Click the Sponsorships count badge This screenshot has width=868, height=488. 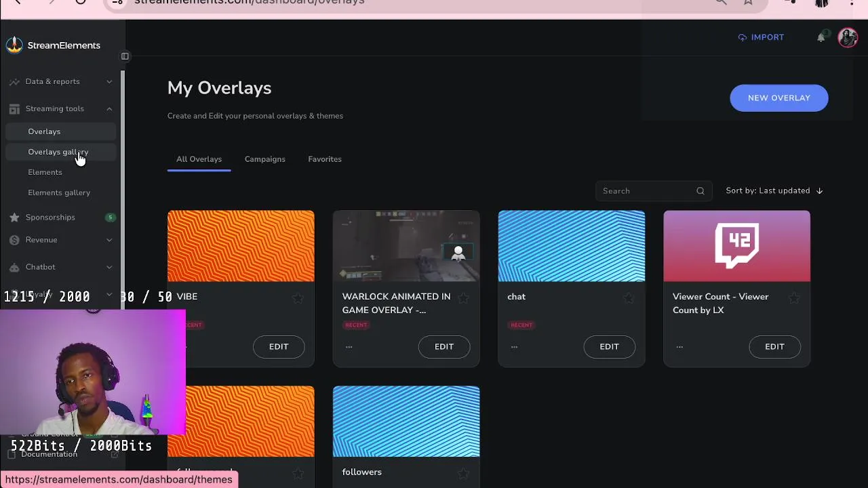[110, 218]
